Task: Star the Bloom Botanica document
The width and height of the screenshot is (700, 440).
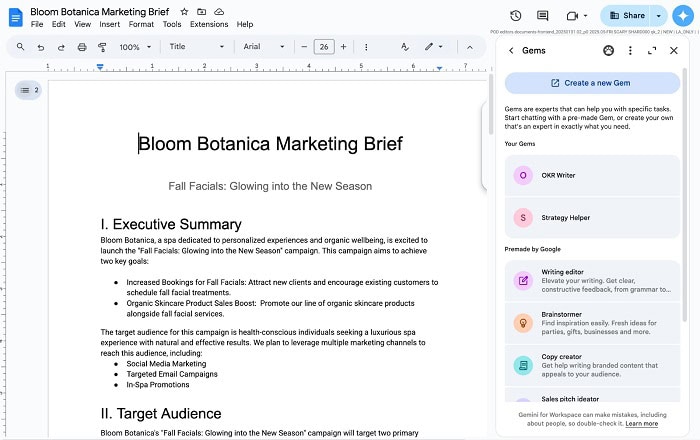Action: (184, 11)
